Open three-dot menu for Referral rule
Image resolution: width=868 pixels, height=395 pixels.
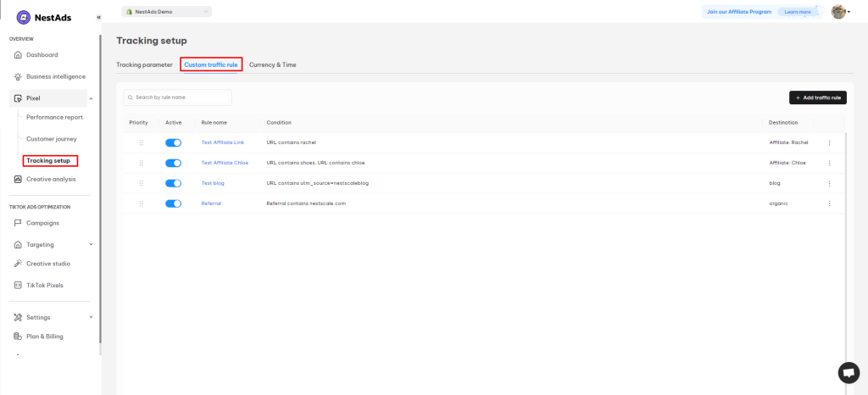click(x=829, y=203)
